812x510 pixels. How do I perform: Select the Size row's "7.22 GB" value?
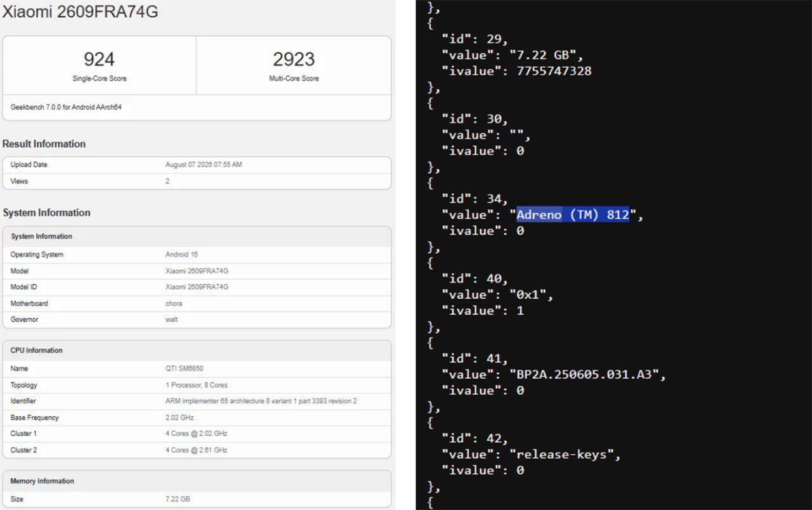click(x=178, y=500)
